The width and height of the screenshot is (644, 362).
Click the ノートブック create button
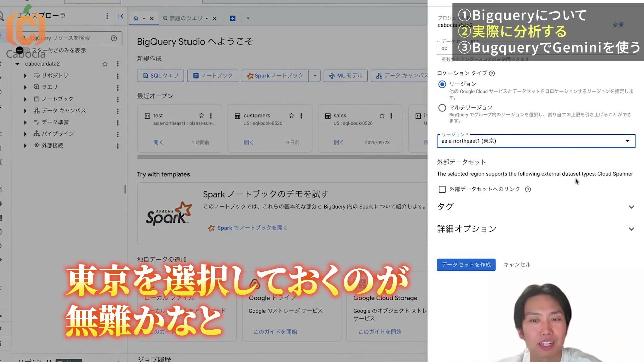pos(213,76)
